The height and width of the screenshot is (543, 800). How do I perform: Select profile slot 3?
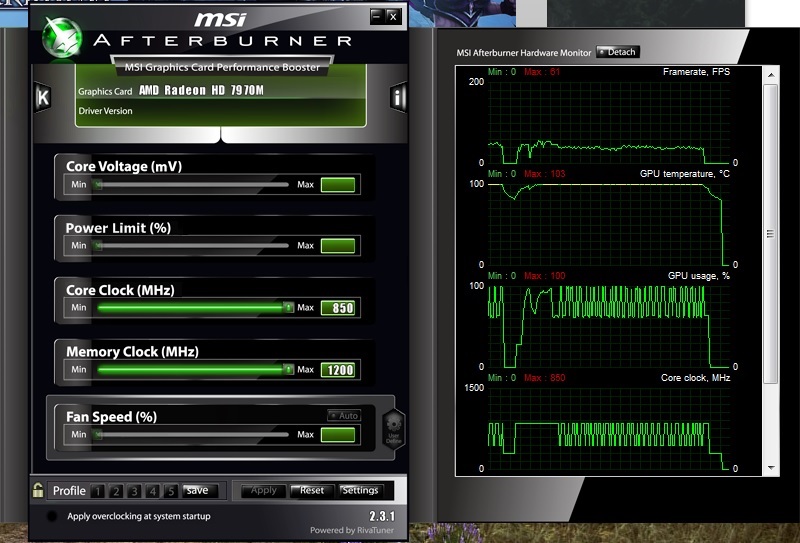(134, 491)
